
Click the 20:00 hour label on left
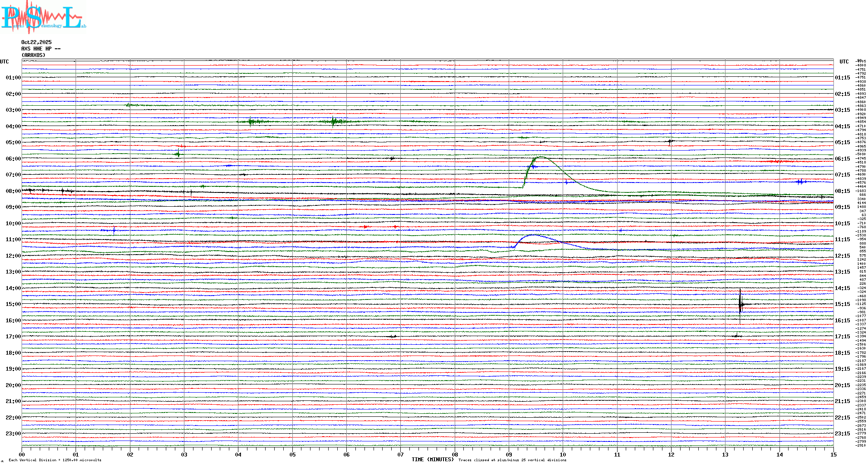(x=13, y=385)
